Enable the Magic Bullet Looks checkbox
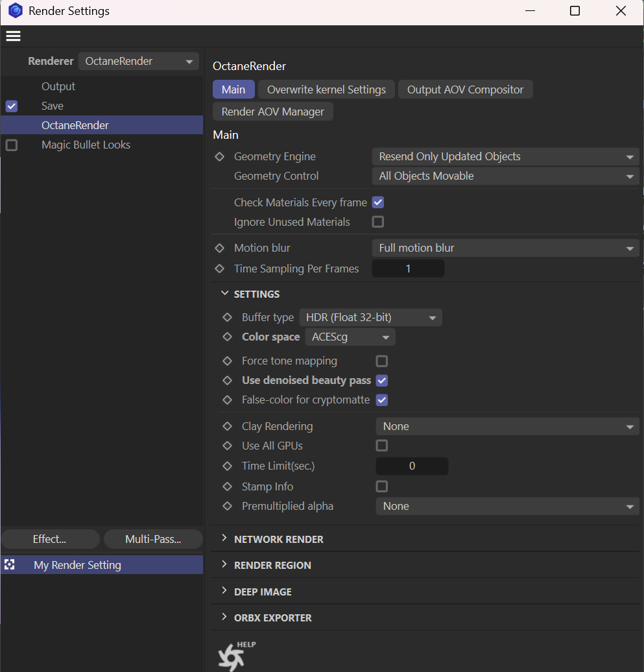This screenshot has width=644, height=672. coord(12,145)
